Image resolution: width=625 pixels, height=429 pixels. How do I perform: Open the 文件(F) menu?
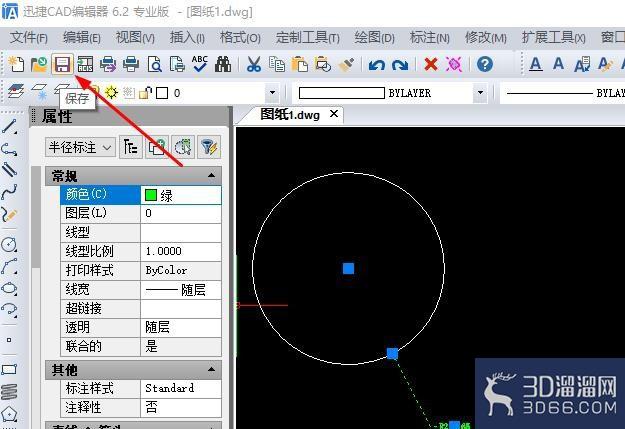click(x=29, y=38)
